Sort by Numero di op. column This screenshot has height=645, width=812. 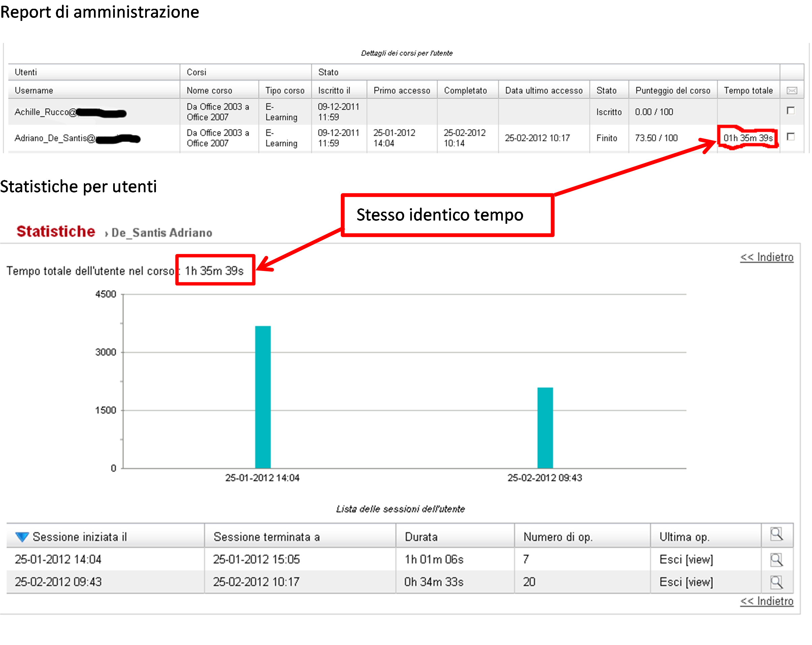[x=558, y=537]
